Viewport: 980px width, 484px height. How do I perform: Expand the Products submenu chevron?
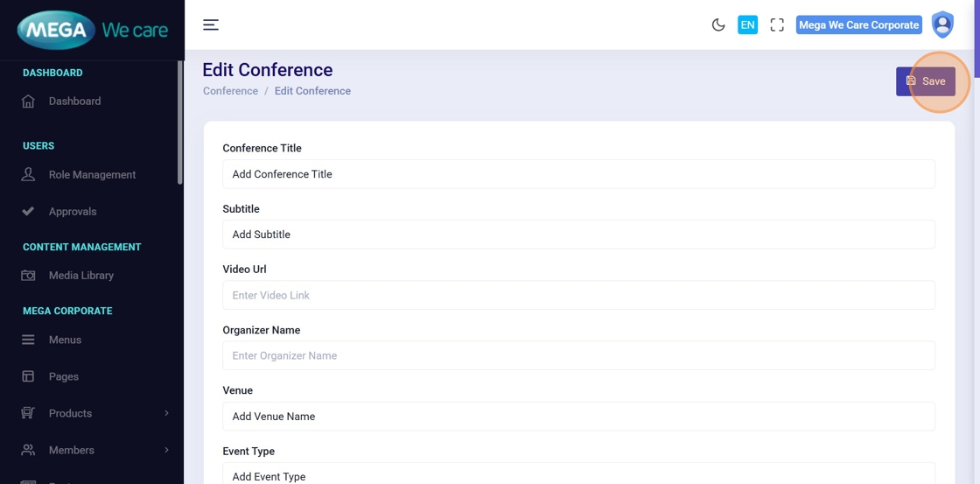(166, 413)
